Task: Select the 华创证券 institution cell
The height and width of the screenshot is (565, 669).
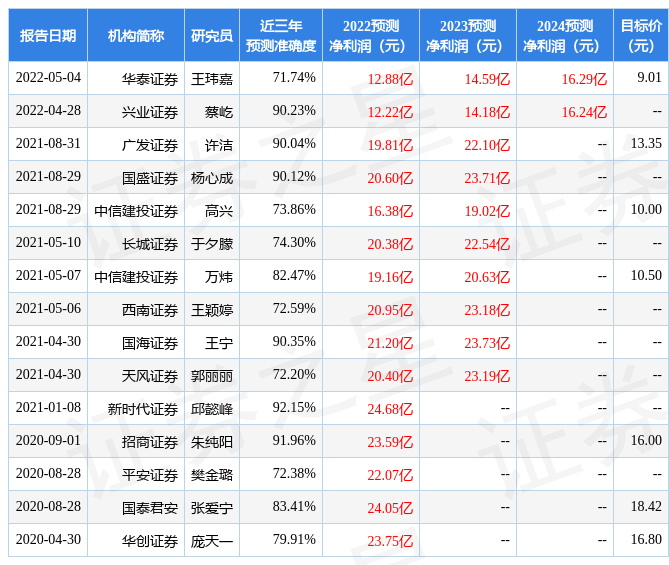Action: (150, 541)
